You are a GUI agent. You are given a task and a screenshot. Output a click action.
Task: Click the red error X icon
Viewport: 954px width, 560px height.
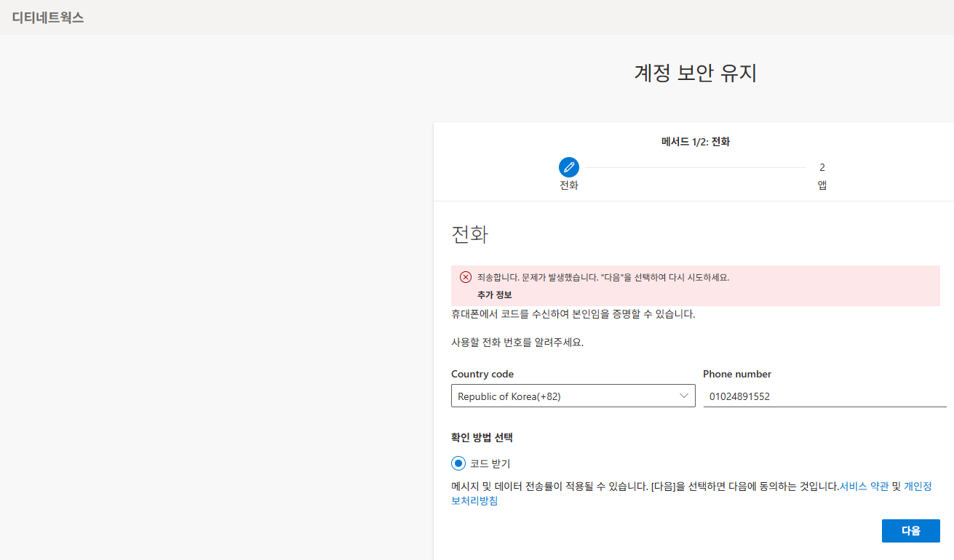(x=466, y=277)
